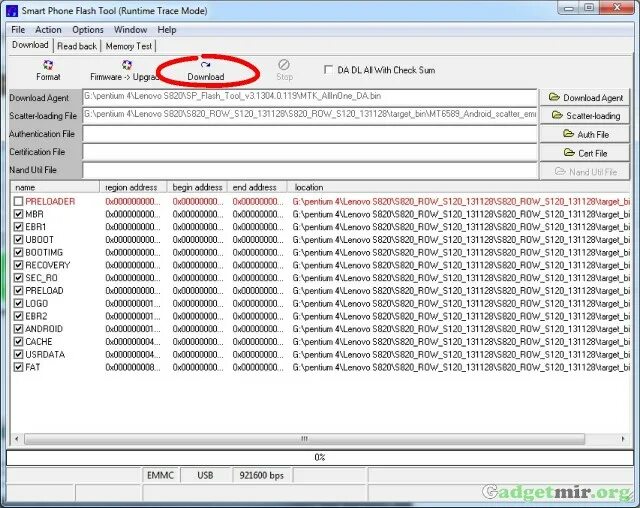Click the 921600 bps status entry

coord(261,475)
